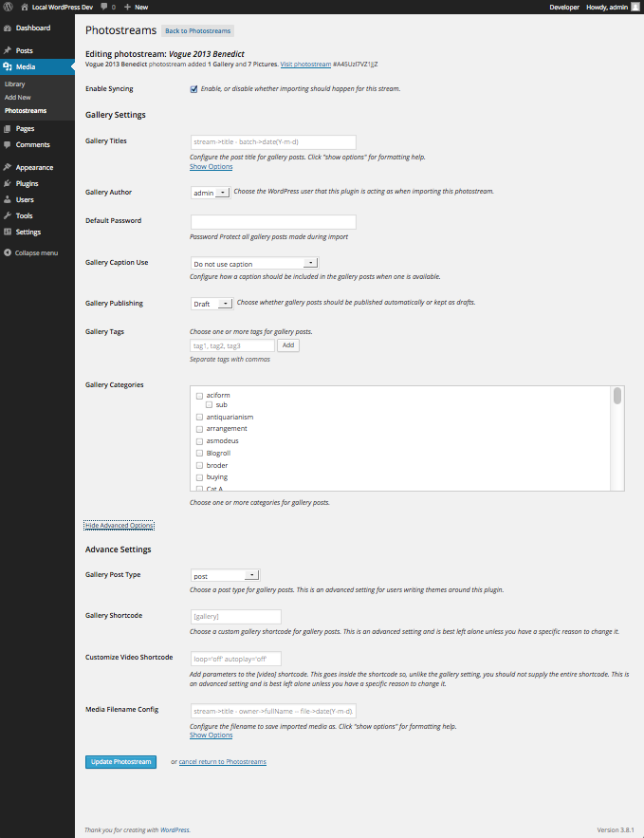Open the Gallery Caption Use dropdown
This screenshot has height=838, width=644.
coord(255,264)
